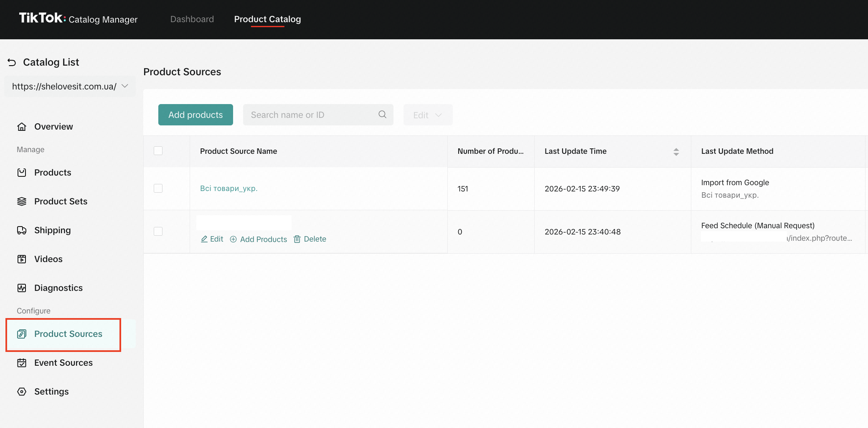Sort by Last Update Time arrows
The width and height of the screenshot is (868, 428).
coord(676,152)
